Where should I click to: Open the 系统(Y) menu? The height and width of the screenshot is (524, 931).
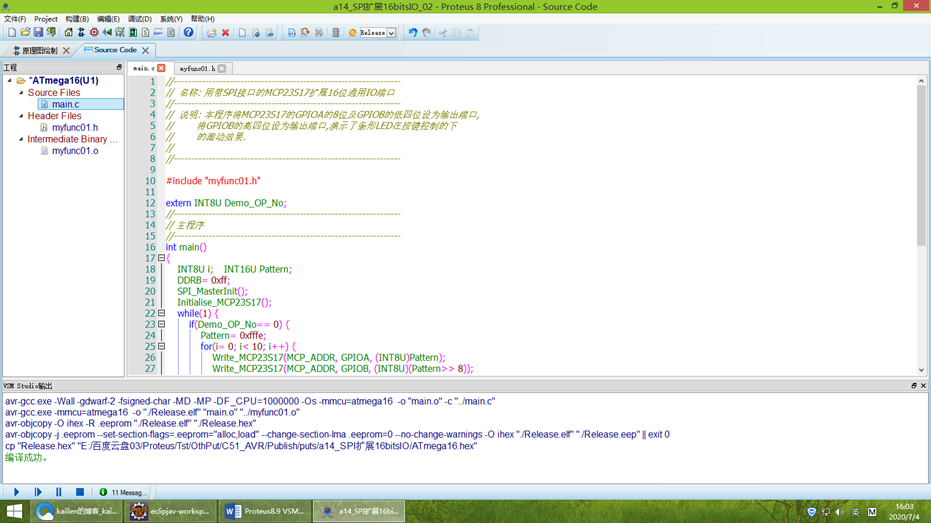click(171, 19)
